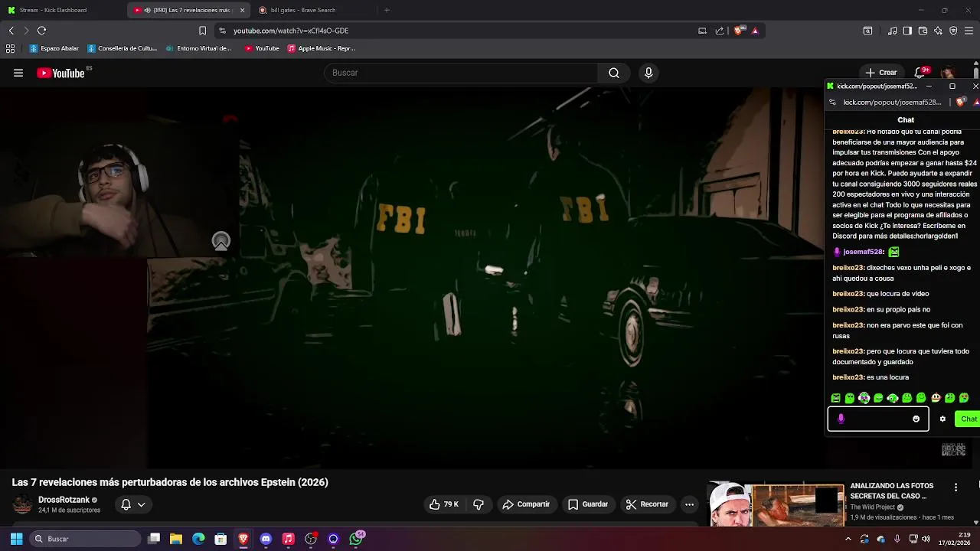Click the Compartir button

[x=526, y=504]
